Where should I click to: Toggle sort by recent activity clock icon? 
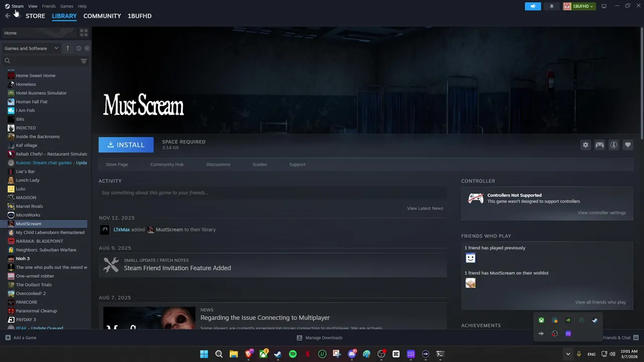[x=78, y=48]
